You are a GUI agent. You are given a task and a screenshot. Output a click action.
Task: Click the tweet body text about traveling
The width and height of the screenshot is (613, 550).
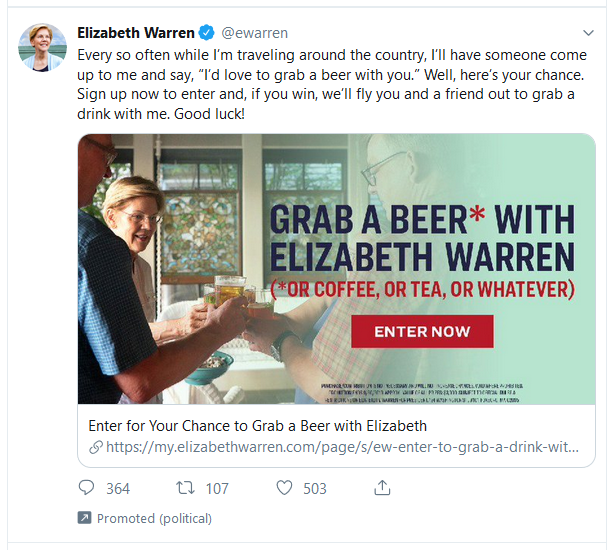coord(332,84)
